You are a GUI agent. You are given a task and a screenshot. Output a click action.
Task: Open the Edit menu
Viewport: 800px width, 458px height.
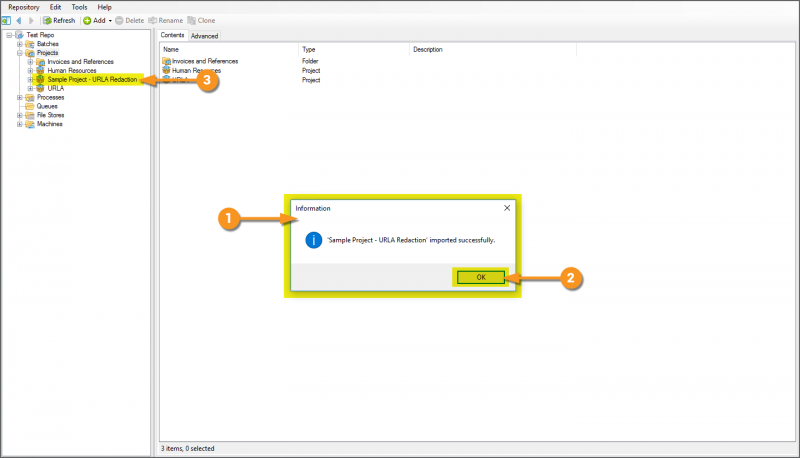click(56, 7)
